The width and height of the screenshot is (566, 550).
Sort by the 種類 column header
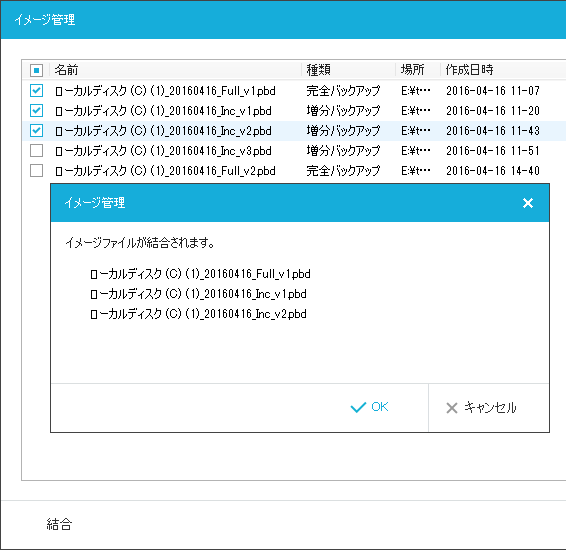point(319,70)
